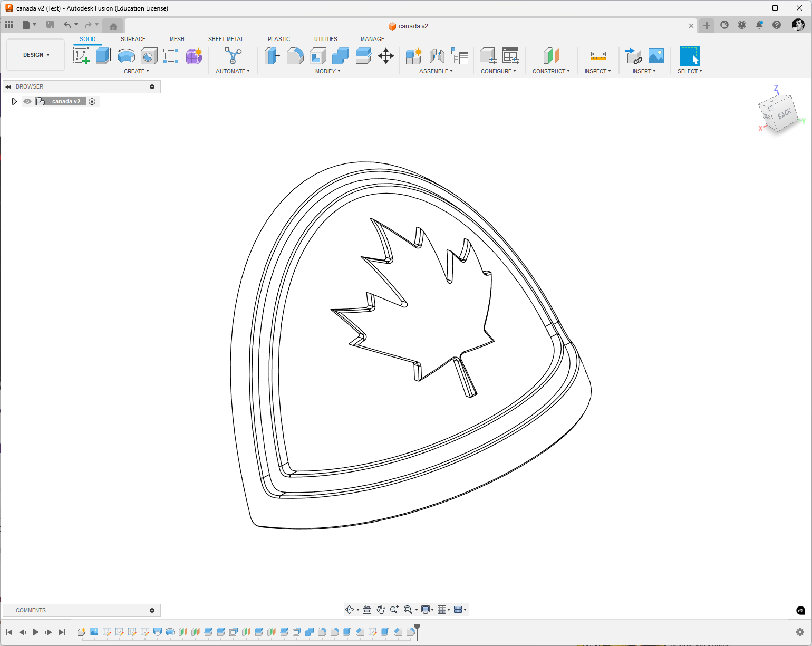Select the Revolve tool
812x646 pixels.
[126, 55]
